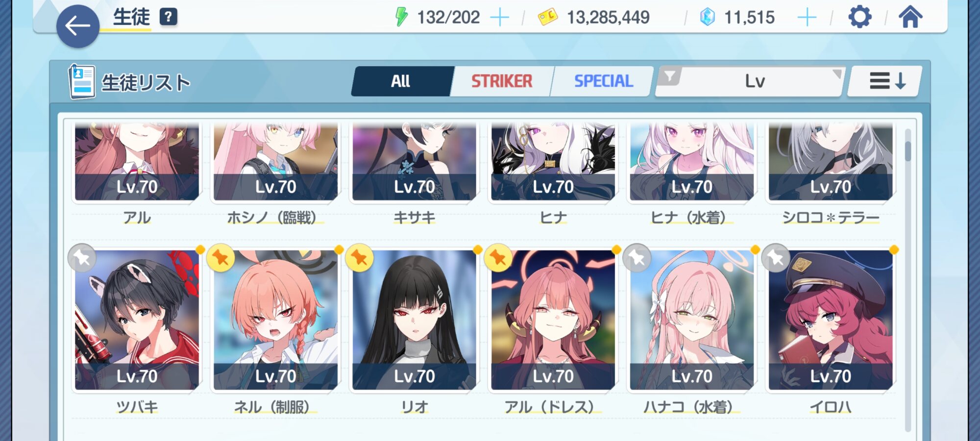Go back using the arrow button

coord(78,26)
